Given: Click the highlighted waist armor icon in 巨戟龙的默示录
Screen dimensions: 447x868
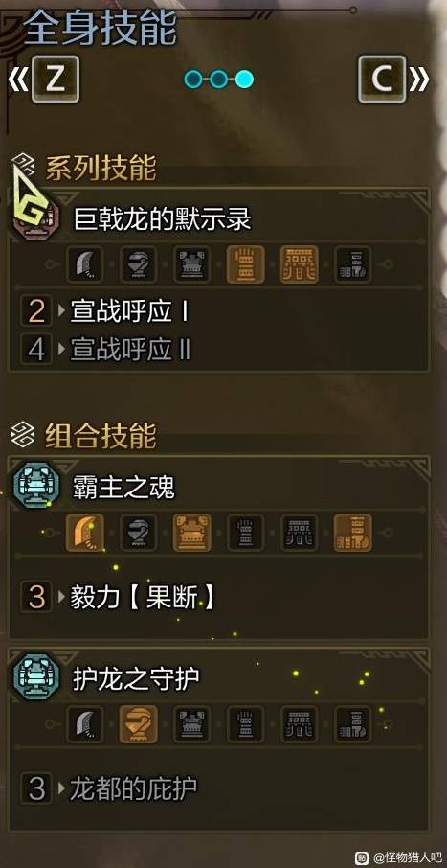Looking at the screenshot, I should pyautogui.click(x=299, y=264).
